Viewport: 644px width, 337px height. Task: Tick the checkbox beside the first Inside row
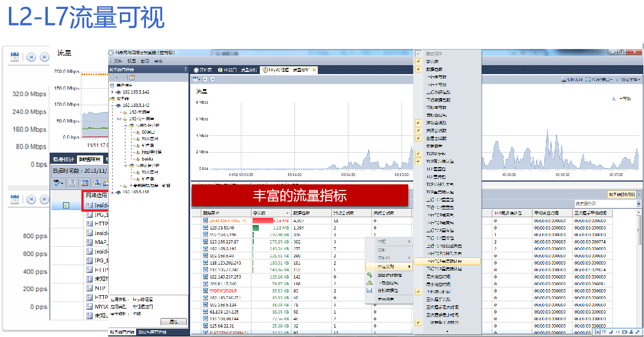66,205
